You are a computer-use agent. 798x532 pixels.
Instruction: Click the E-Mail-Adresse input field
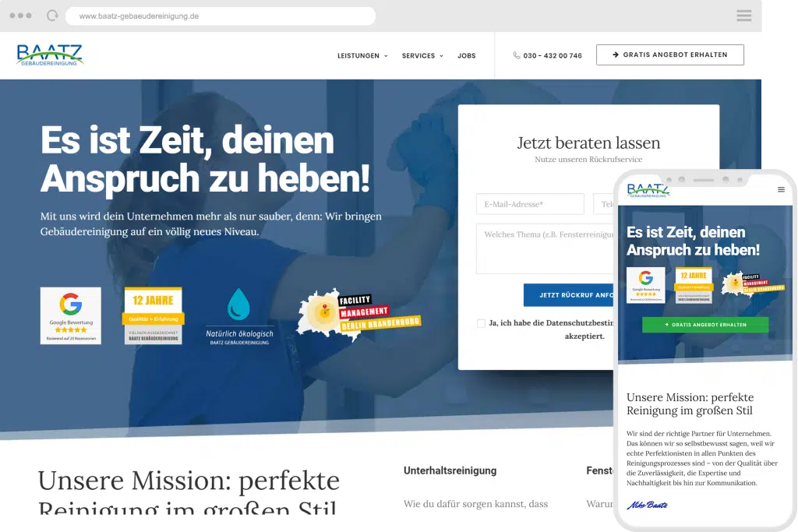530,203
